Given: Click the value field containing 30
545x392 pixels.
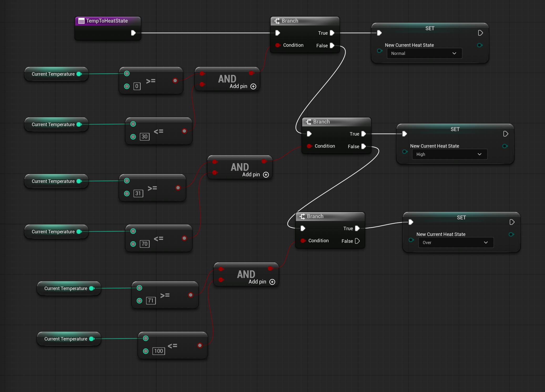Looking at the screenshot, I should point(145,137).
